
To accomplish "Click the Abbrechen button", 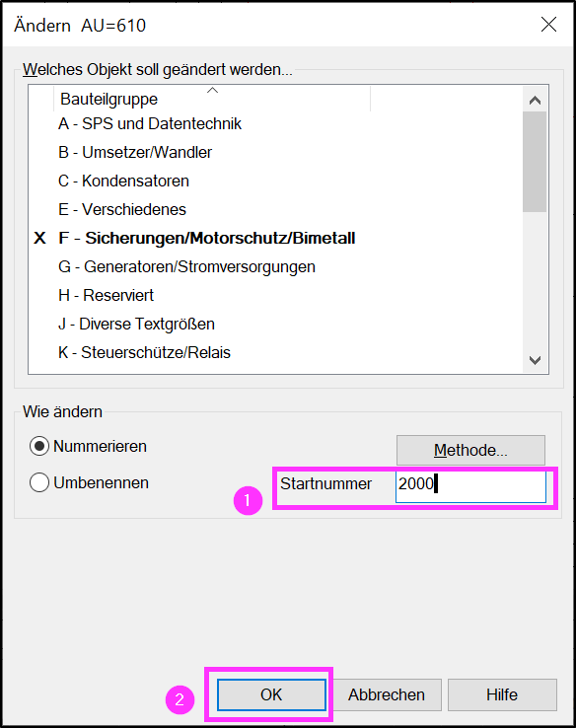I will (x=387, y=694).
